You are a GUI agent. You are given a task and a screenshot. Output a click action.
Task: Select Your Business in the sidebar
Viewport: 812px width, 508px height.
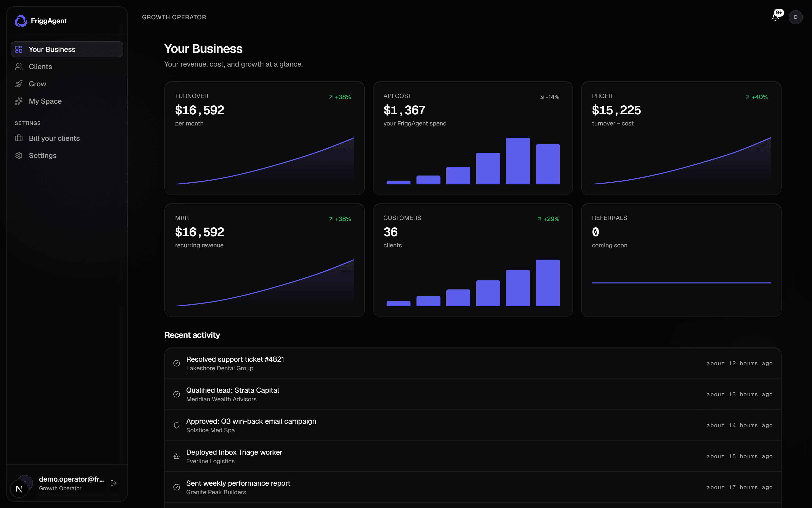point(67,49)
